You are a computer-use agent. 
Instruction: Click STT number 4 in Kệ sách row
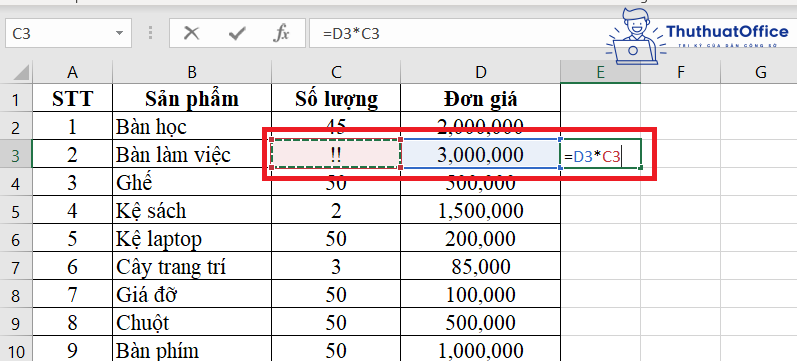click(72, 209)
